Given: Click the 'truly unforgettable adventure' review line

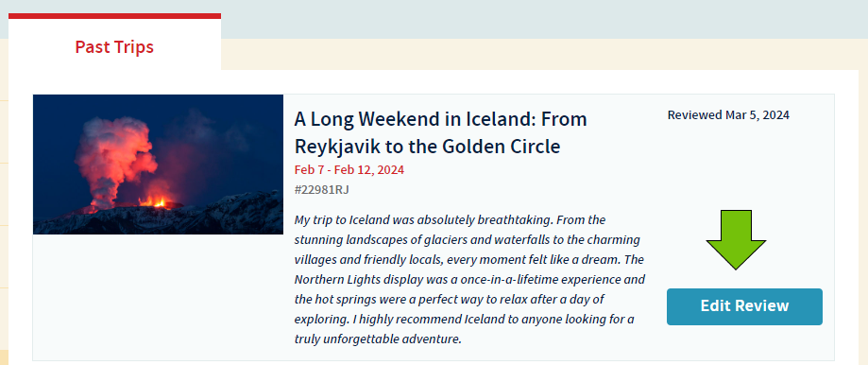Looking at the screenshot, I should coord(378,339).
